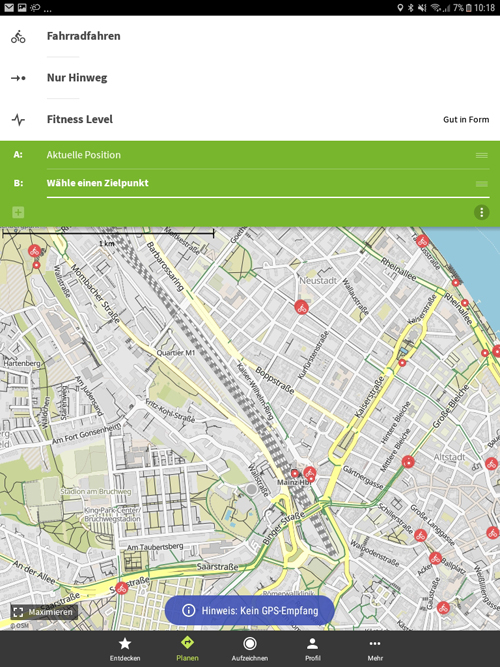Open the Aufzeichnen recording tab

pos(250,649)
